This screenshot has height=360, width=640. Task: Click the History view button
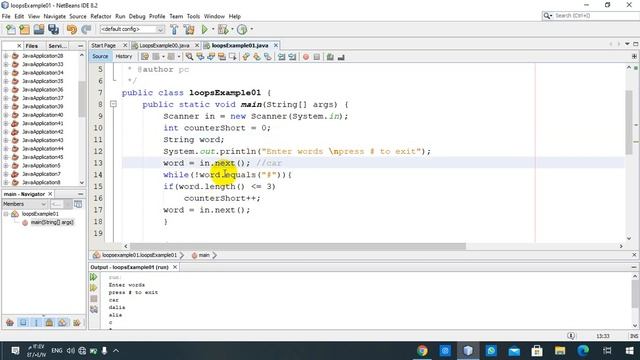coord(124,56)
